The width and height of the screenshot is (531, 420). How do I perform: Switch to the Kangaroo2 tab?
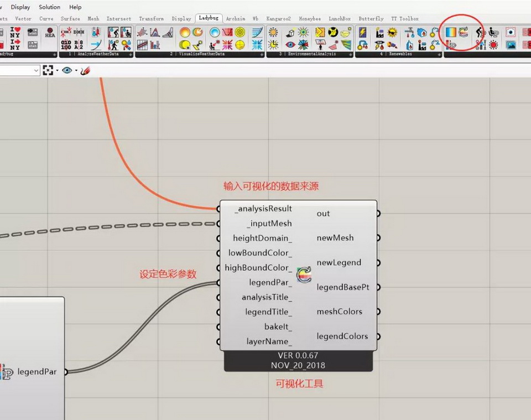click(x=278, y=19)
